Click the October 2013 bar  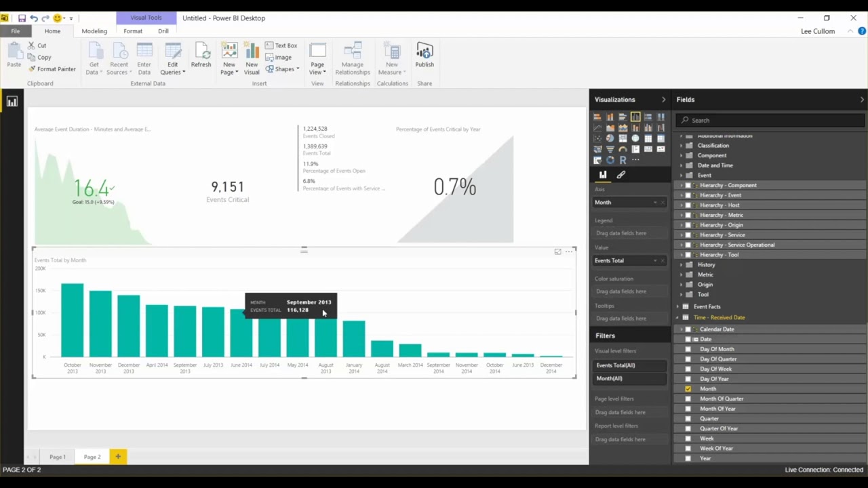(x=72, y=320)
